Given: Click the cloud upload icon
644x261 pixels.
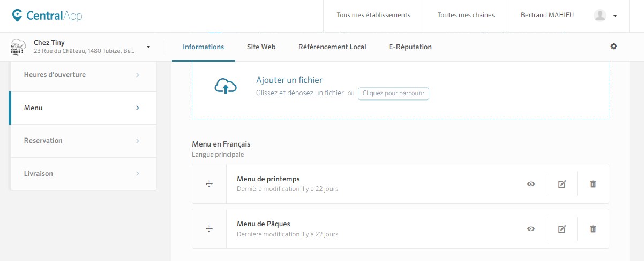Looking at the screenshot, I should (x=226, y=87).
